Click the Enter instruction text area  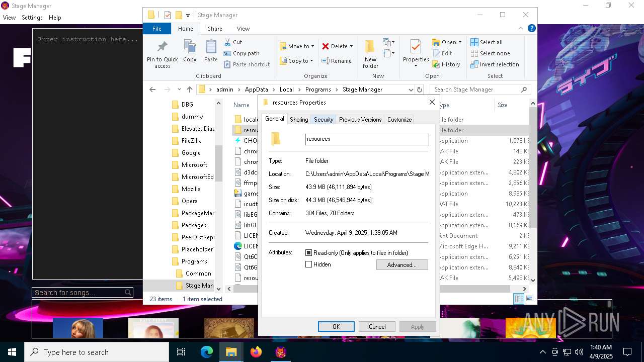tap(88, 154)
